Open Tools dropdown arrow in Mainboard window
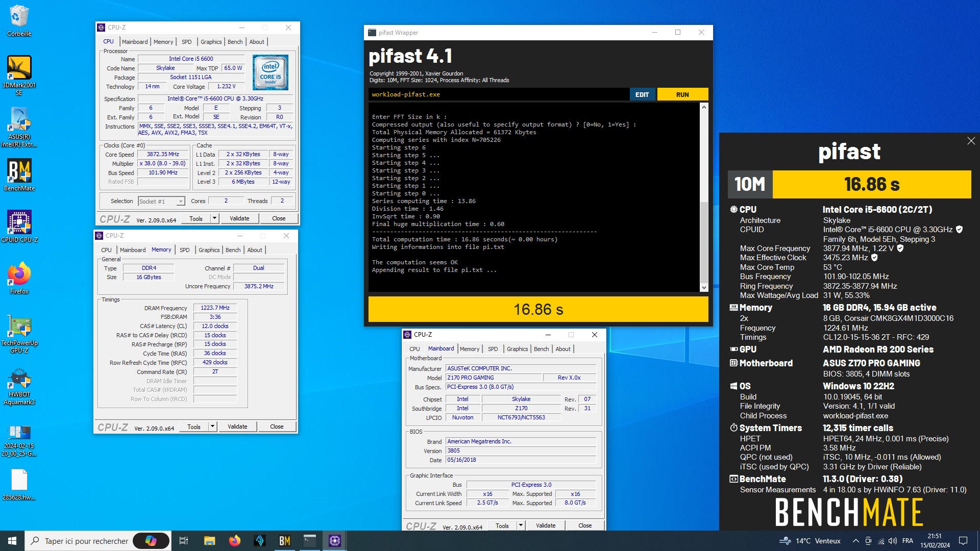The height and width of the screenshot is (551, 980). pyautogui.click(x=521, y=525)
